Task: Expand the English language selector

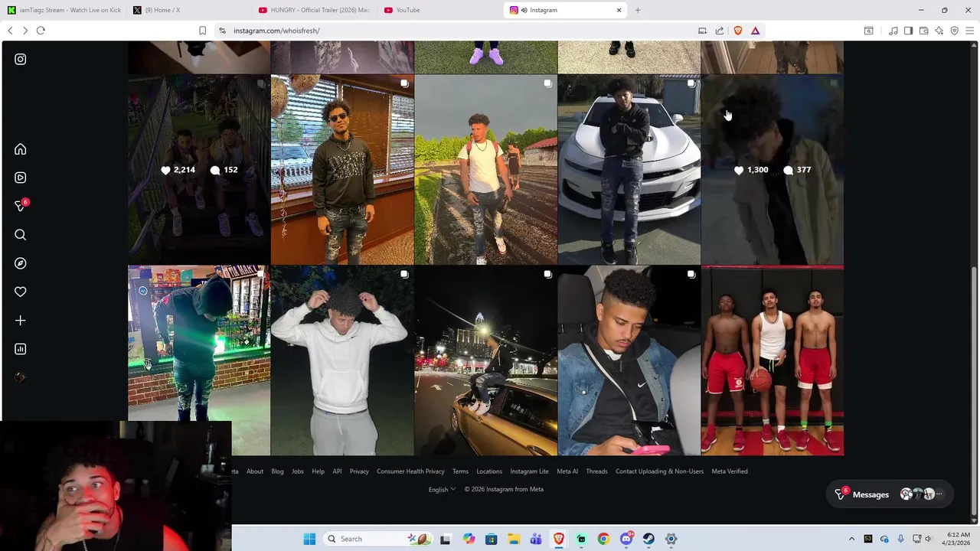Action: [x=442, y=490]
